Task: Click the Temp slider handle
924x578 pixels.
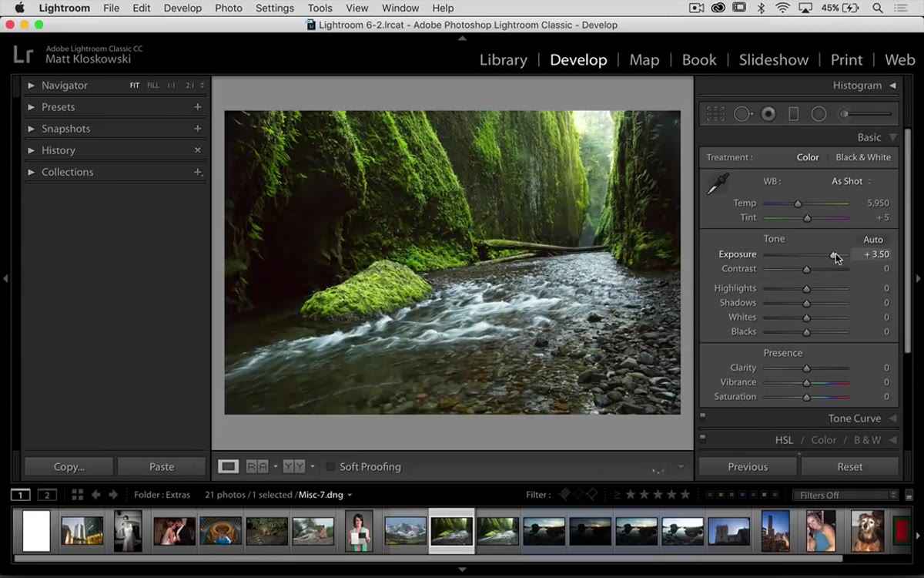Action: [x=798, y=203]
